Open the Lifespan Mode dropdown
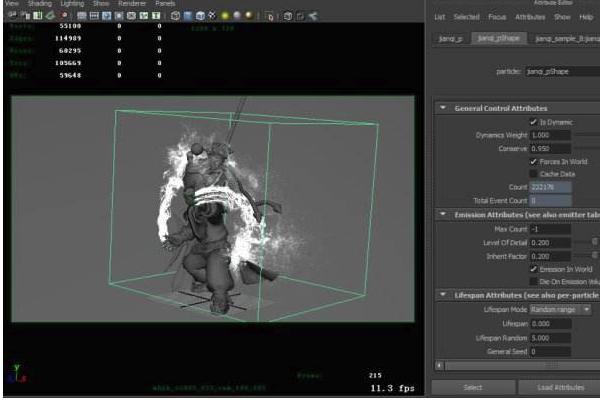This screenshot has width=600, height=400. (x=561, y=310)
